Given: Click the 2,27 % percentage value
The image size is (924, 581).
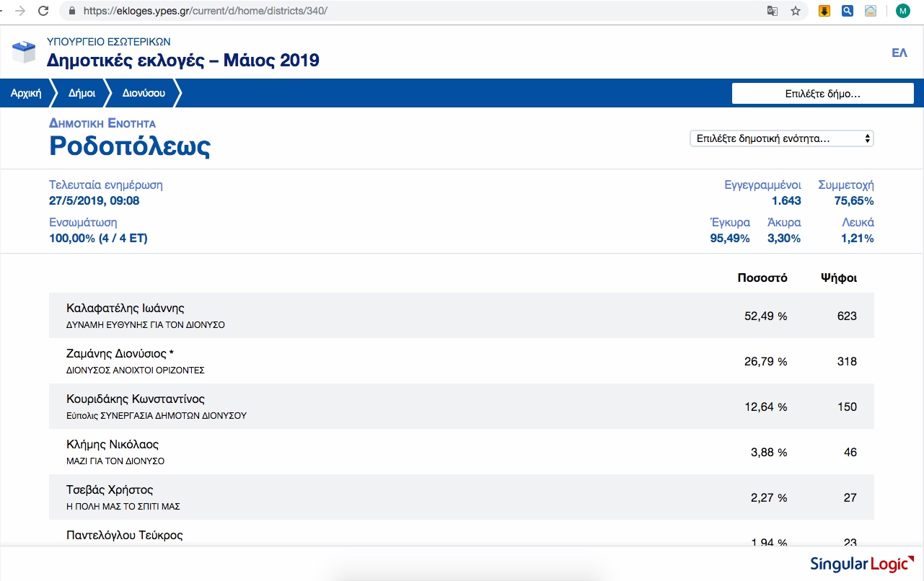Looking at the screenshot, I should [x=769, y=497].
